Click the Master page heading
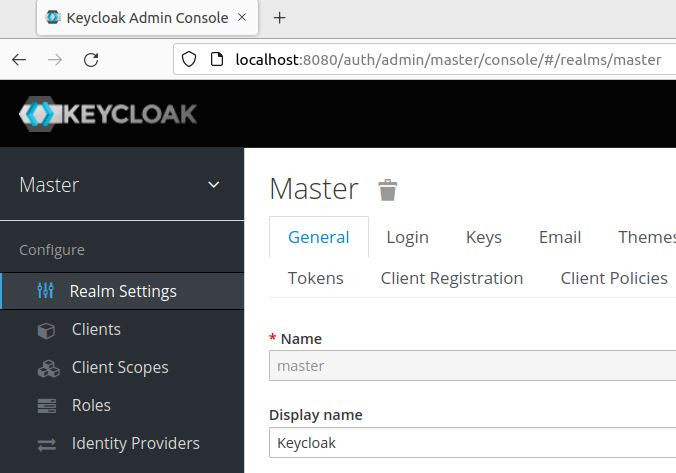This screenshot has height=473, width=676. click(x=314, y=189)
